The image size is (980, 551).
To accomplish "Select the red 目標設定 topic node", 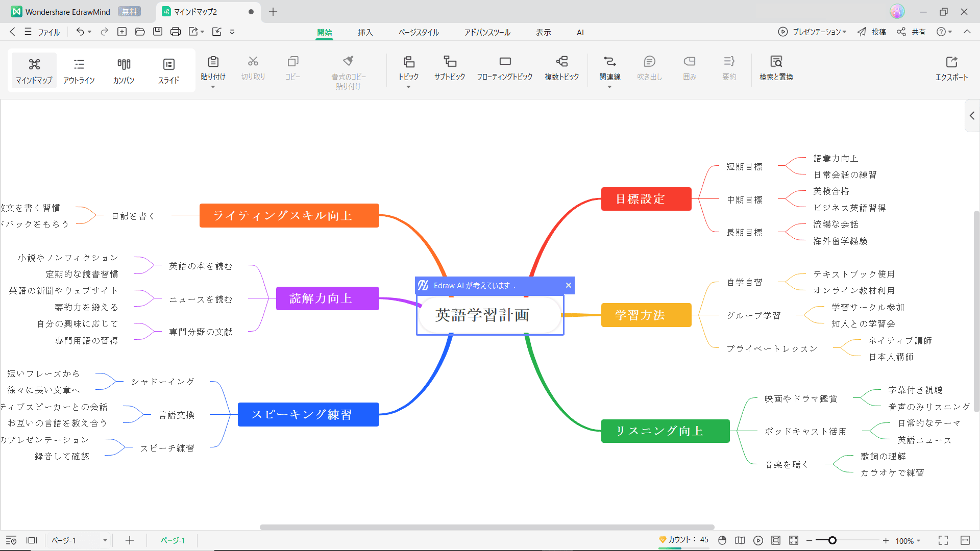I will click(x=646, y=199).
